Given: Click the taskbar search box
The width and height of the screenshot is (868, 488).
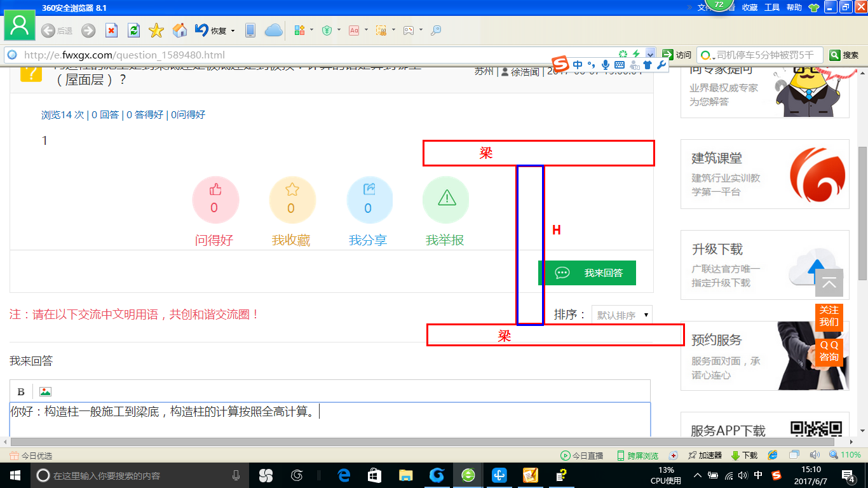Looking at the screenshot, I should [139, 475].
